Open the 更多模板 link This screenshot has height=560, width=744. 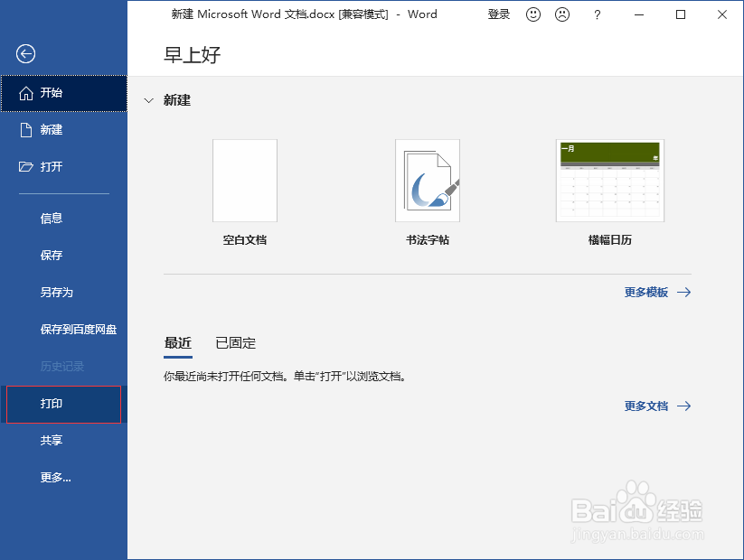[x=646, y=292]
